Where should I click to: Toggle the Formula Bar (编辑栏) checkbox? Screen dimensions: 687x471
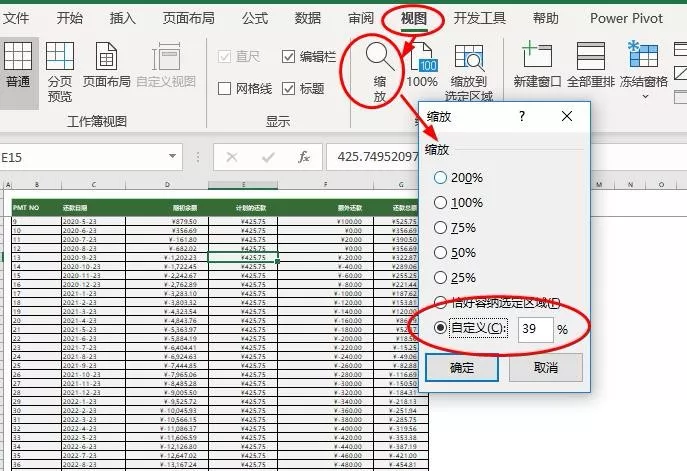(288, 57)
